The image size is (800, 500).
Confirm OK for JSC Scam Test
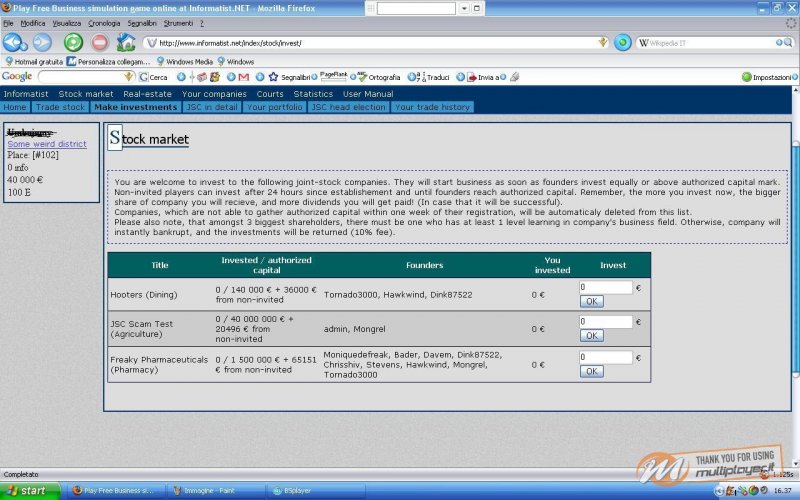coord(592,336)
